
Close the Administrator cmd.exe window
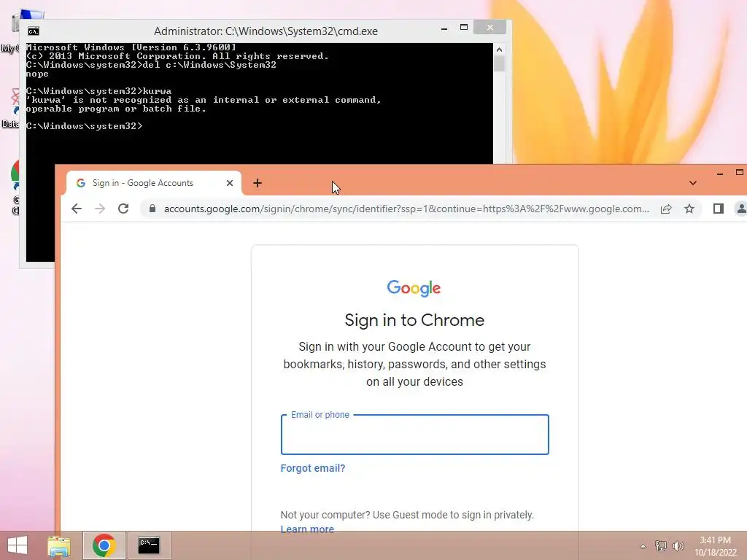coord(489,28)
